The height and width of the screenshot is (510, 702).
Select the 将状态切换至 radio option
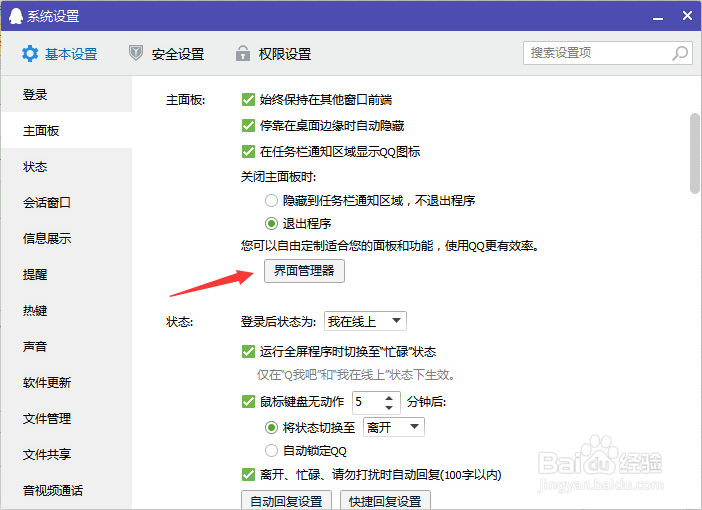[271, 427]
